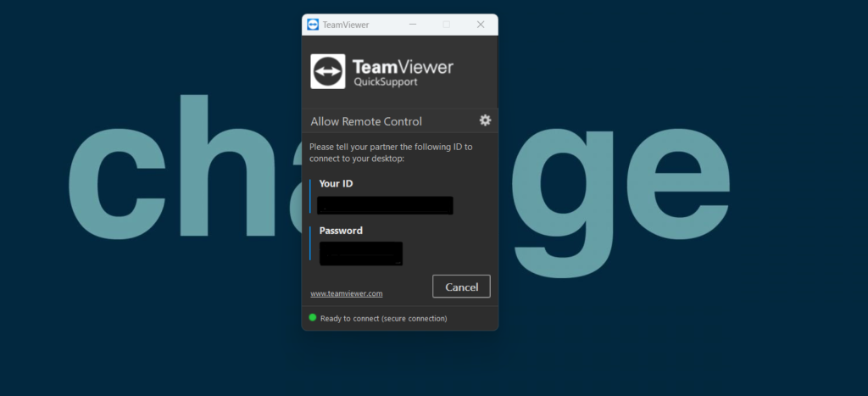The height and width of the screenshot is (396, 868).
Task: Select the redacted Password field
Action: pos(361,253)
